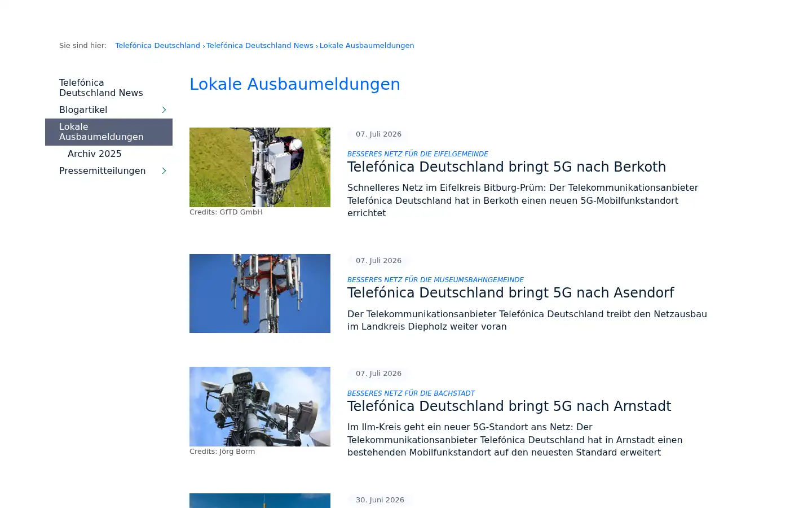Expand the Blogartikel submenu chevron

point(164,110)
